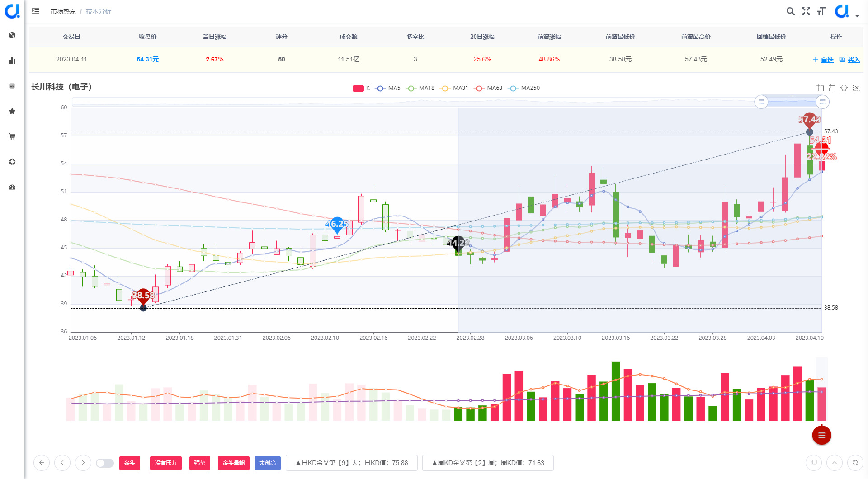Open the user avatar dropdown menu
The width and height of the screenshot is (868, 479).
846,11
